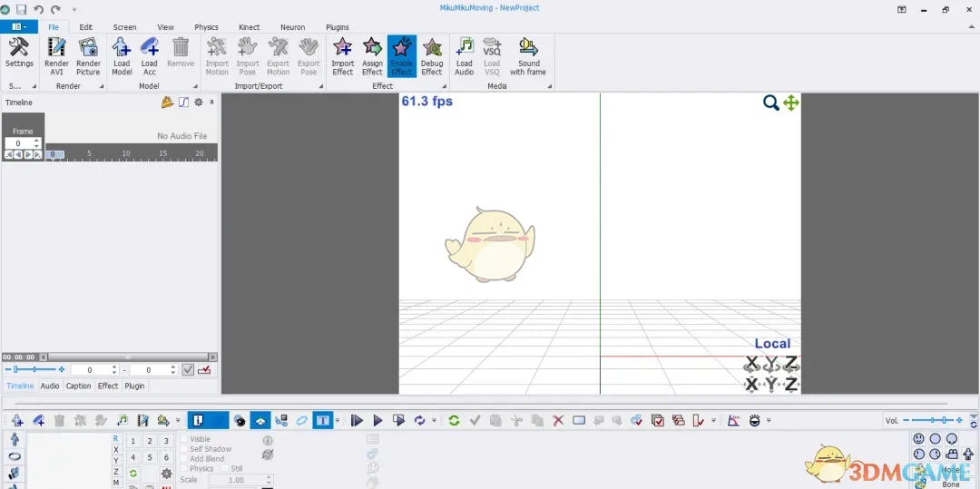Toggle the Enable Effect button
The width and height of the screenshot is (980, 489).
coord(401,56)
